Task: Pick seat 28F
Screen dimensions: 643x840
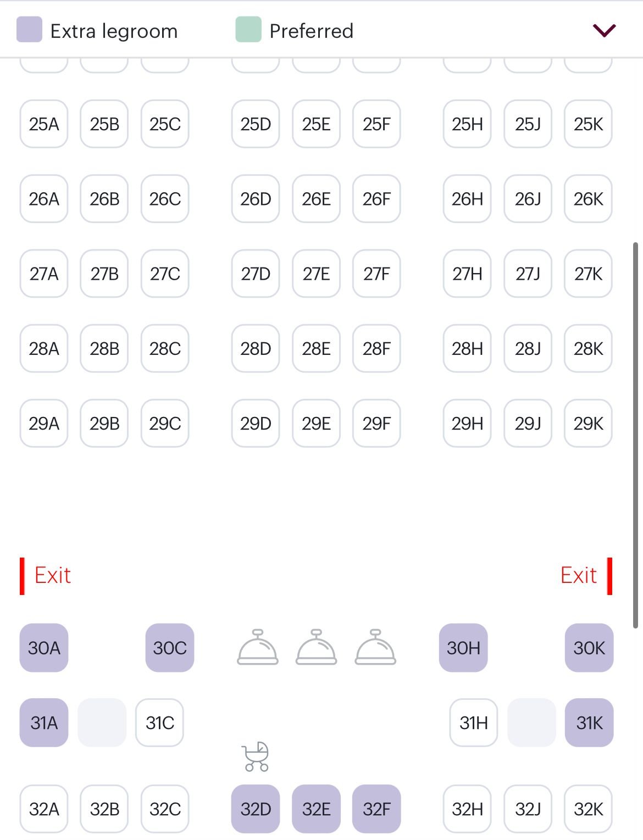Action: [x=376, y=348]
